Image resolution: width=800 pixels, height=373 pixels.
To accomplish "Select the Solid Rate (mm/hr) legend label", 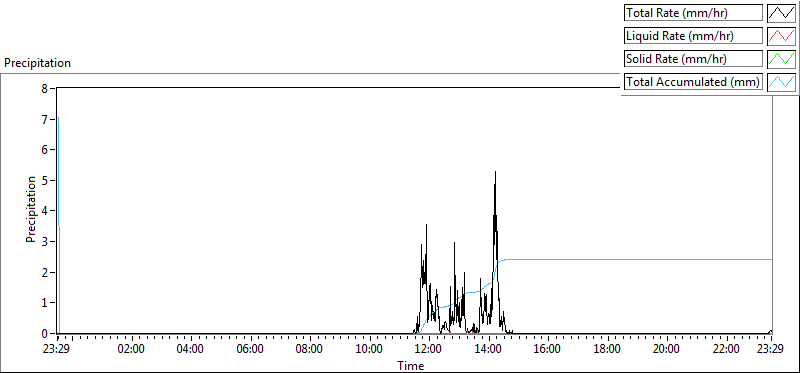I will [x=694, y=59].
